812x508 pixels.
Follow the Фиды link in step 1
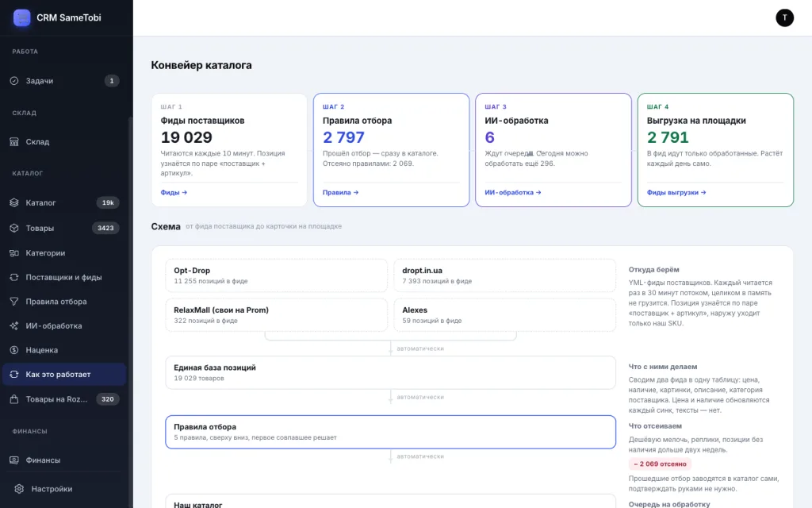pyautogui.click(x=174, y=192)
